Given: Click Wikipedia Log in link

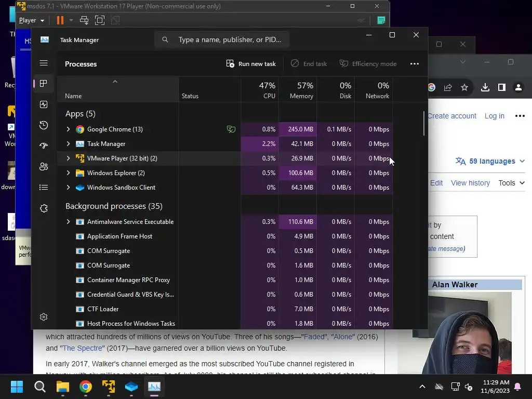Looking at the screenshot, I should coord(495,116).
